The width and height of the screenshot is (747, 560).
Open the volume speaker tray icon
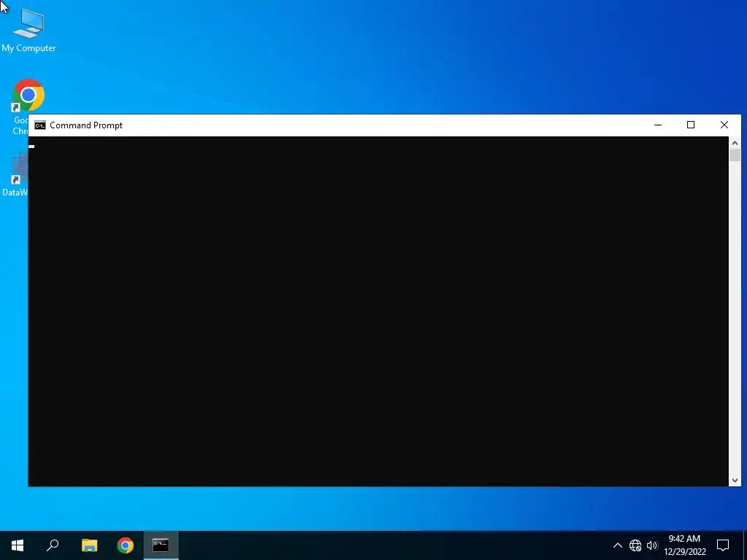pos(652,545)
